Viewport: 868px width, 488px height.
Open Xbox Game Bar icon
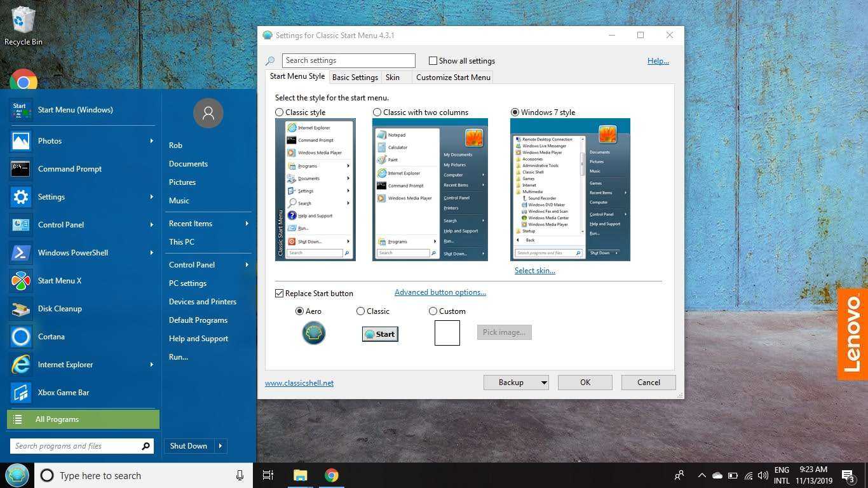(x=20, y=393)
